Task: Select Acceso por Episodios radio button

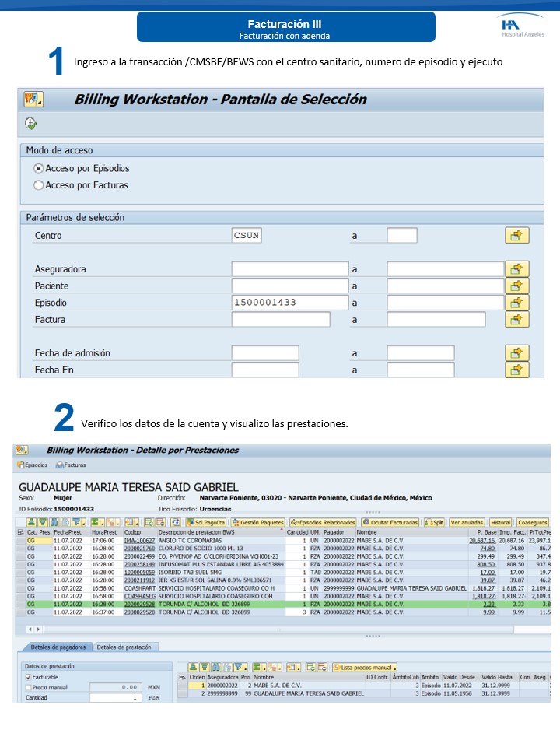Action: 39,168
